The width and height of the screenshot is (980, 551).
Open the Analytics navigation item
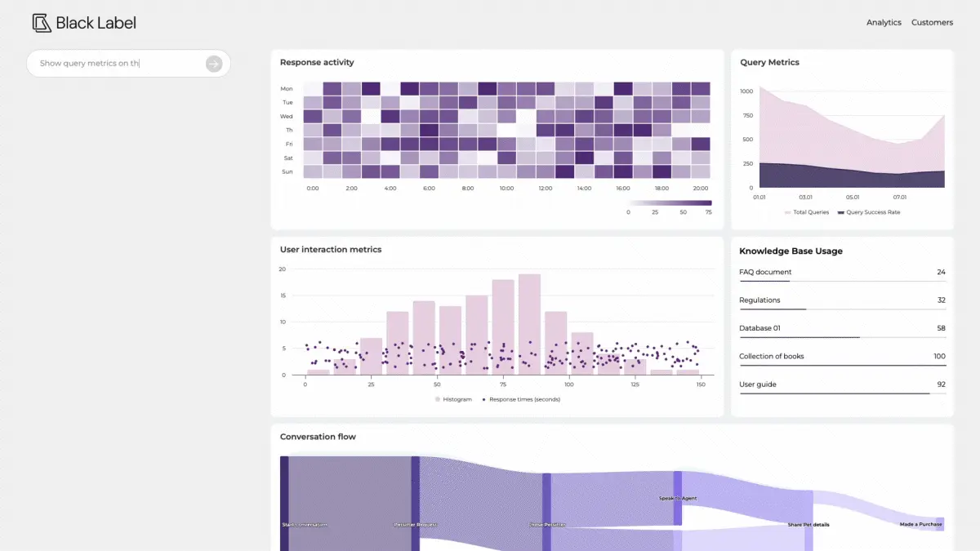(884, 23)
